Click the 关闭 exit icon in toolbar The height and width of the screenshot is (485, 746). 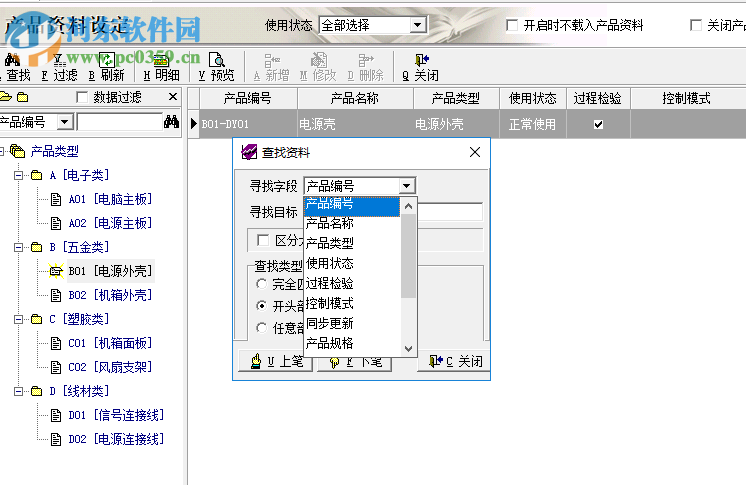pos(422,60)
